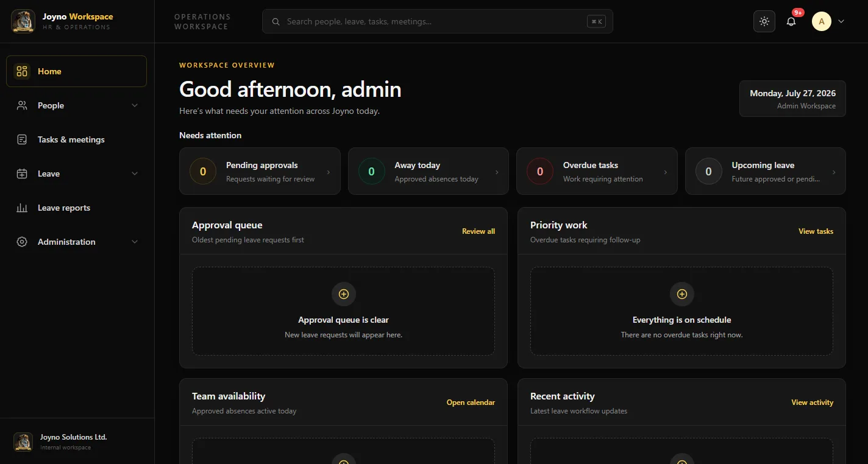Open the Away today card arrow
Screen dimensions: 868x464
coord(497,172)
